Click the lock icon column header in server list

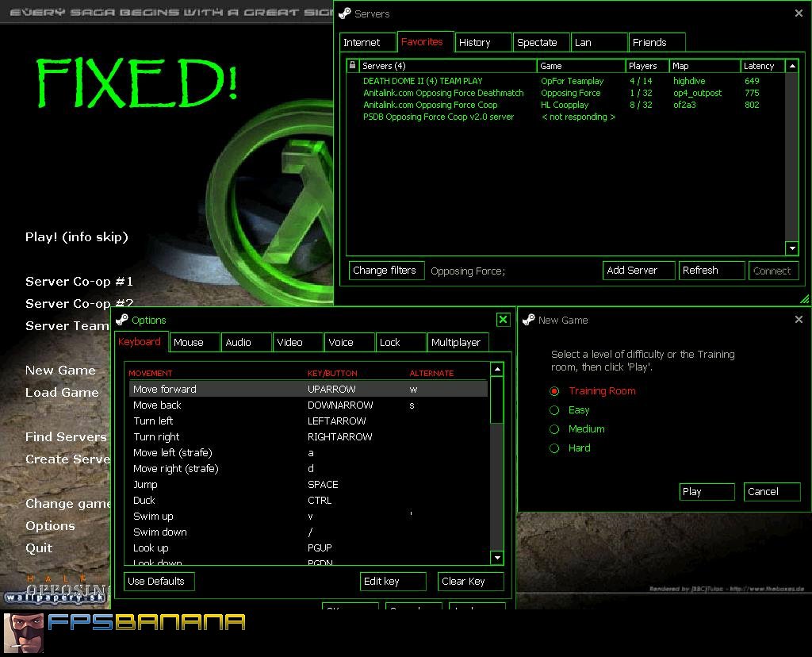coord(351,66)
